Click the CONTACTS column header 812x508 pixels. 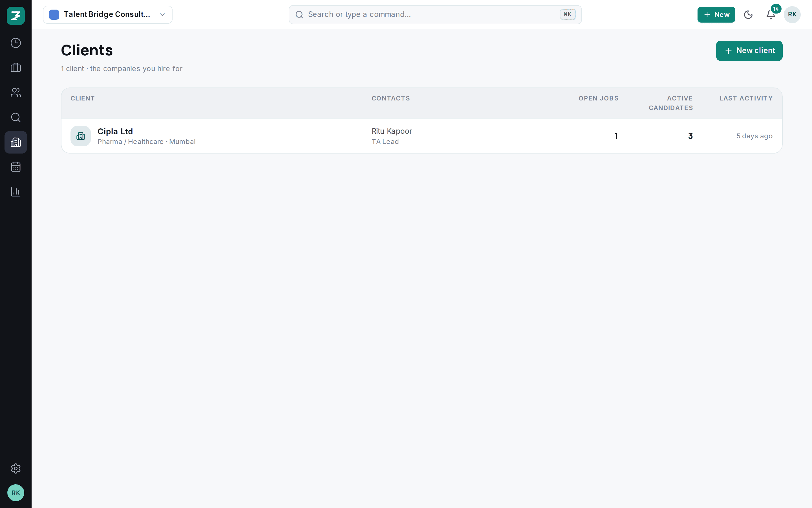[390, 98]
